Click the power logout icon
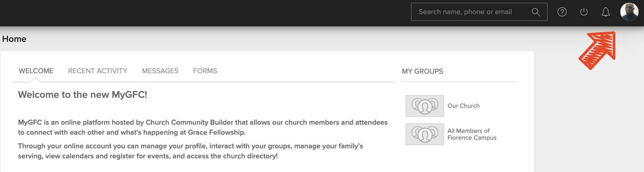The image size is (644, 172). tap(584, 12)
